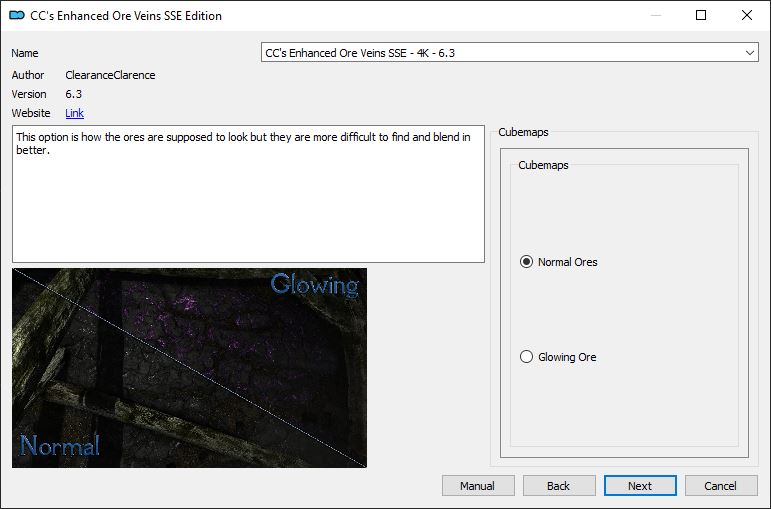Click the Manual button
The height and width of the screenshot is (509, 771).
[478, 486]
